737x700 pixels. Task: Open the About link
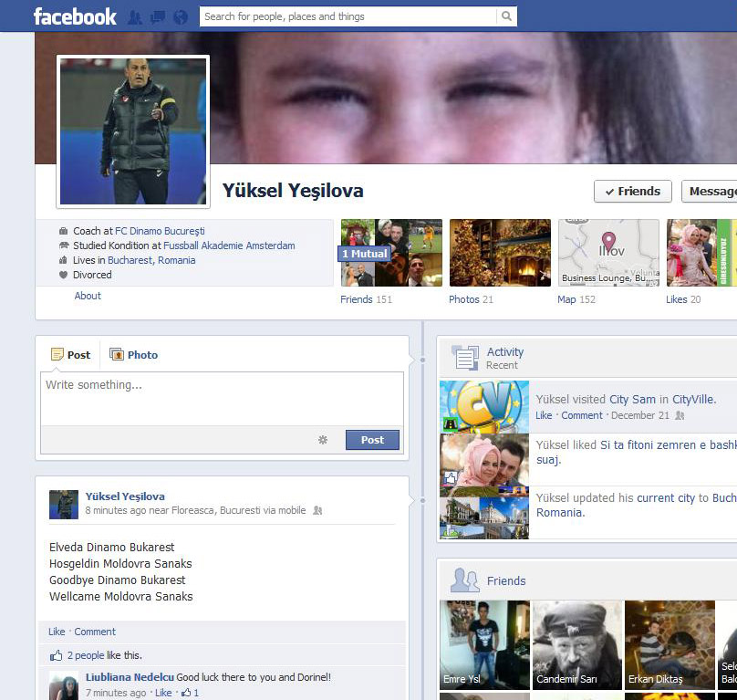(88, 296)
